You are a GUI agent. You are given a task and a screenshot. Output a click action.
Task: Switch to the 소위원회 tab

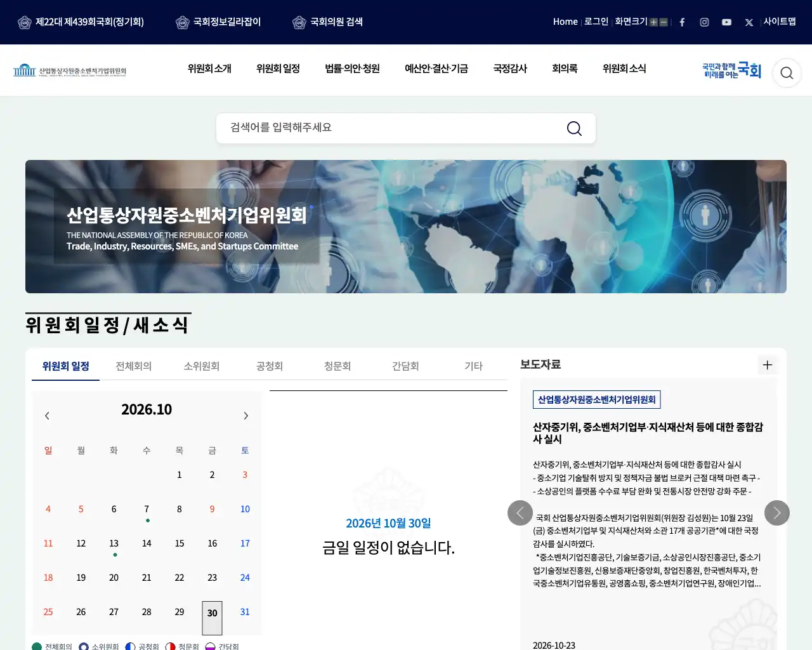pyautogui.click(x=202, y=366)
